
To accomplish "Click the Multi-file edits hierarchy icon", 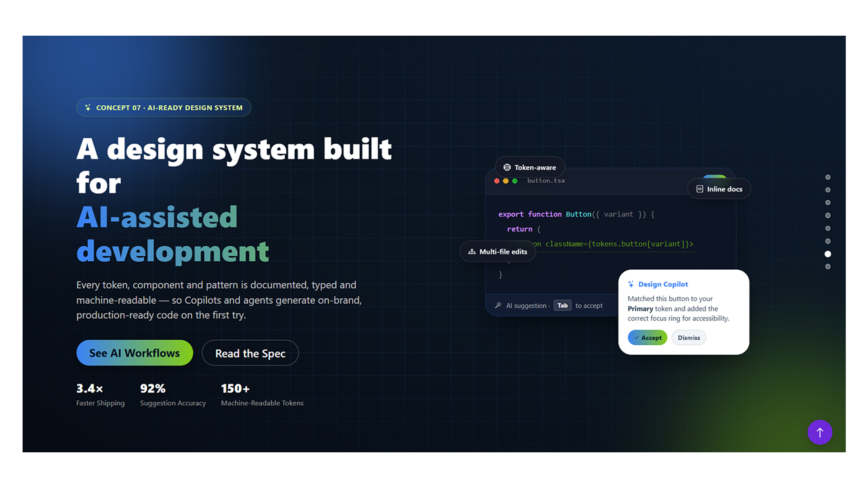I will 472,252.
